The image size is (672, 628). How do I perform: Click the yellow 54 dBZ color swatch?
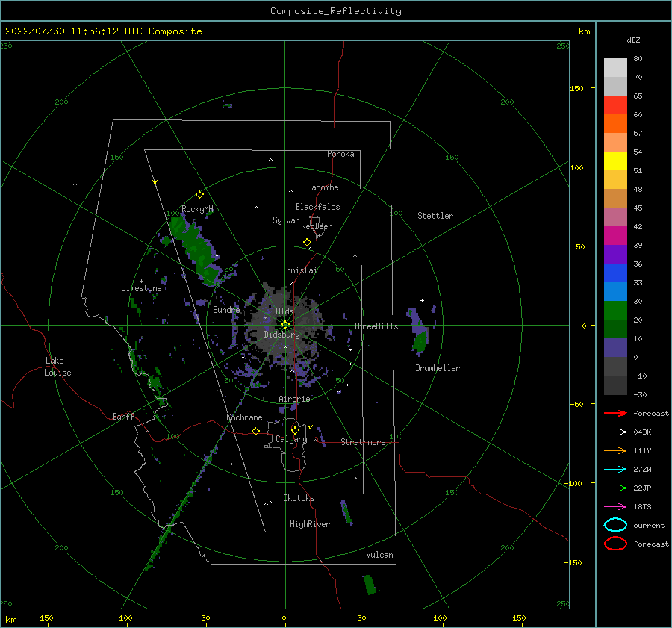click(615, 161)
